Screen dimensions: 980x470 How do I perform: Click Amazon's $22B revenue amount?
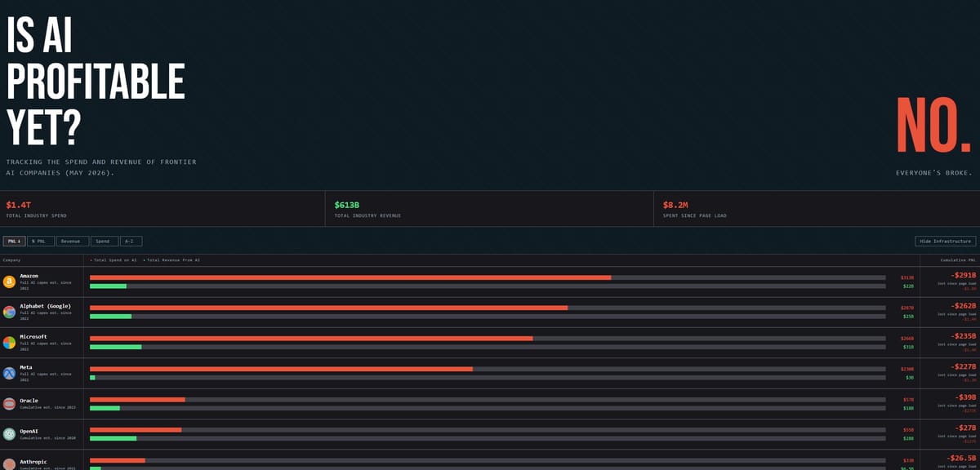(x=908, y=286)
